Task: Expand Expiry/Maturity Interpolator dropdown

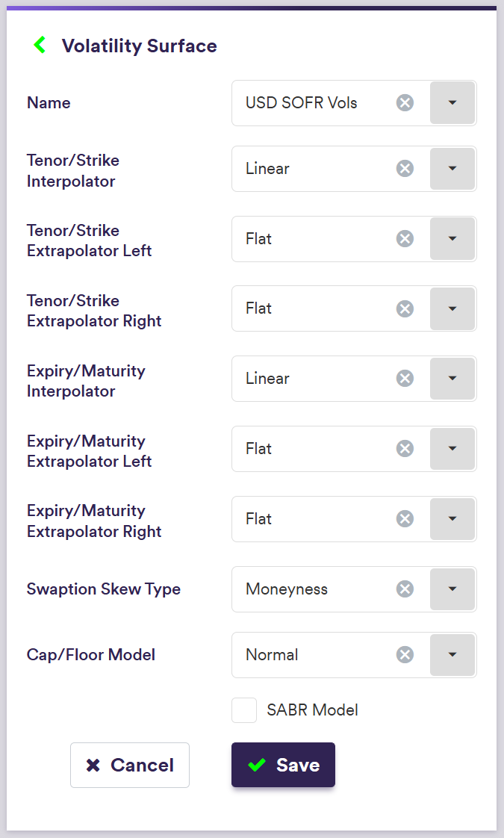Action: (452, 379)
